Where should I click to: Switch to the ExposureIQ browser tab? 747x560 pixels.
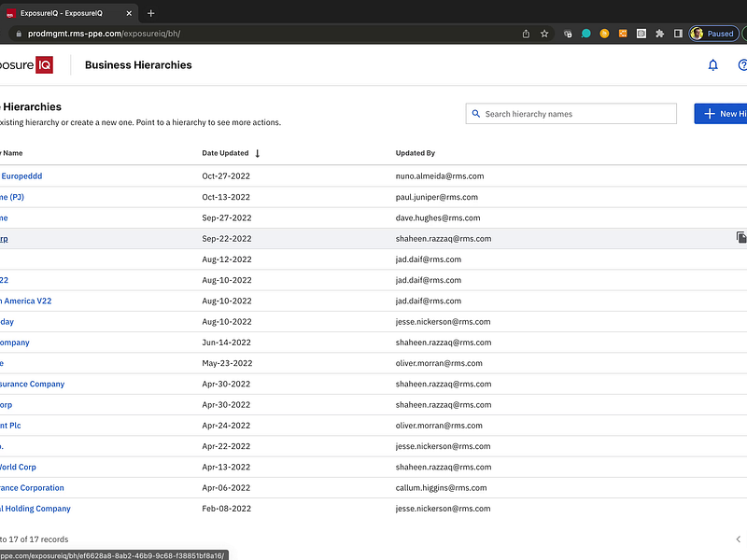tap(65, 13)
